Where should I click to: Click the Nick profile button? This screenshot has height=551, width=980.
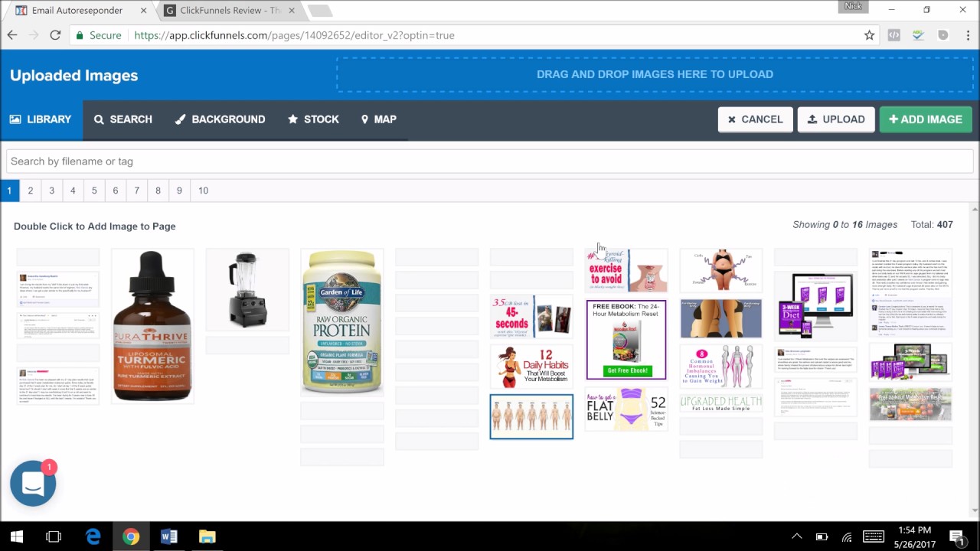(853, 6)
